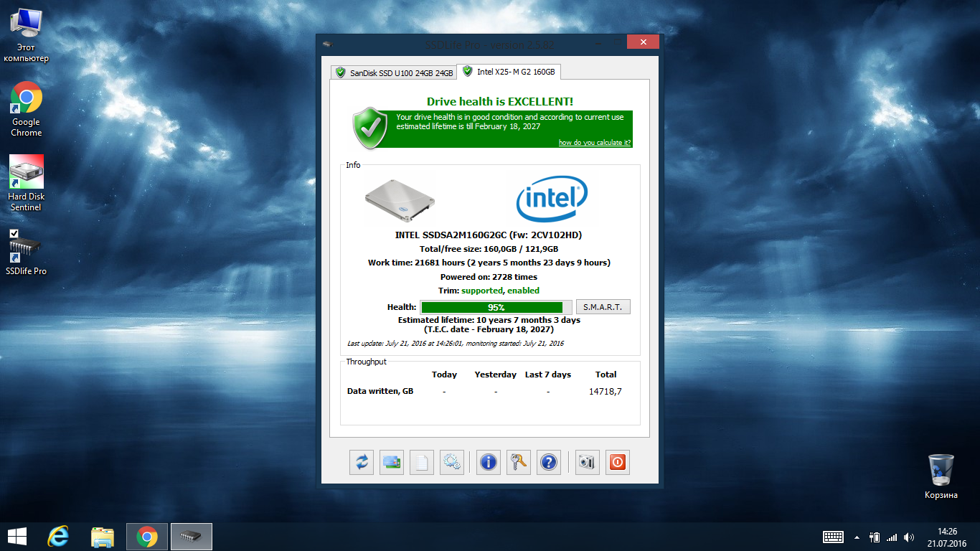Open the S.M.A.R.T. details button
Image resolution: width=980 pixels, height=551 pixels.
tap(603, 307)
